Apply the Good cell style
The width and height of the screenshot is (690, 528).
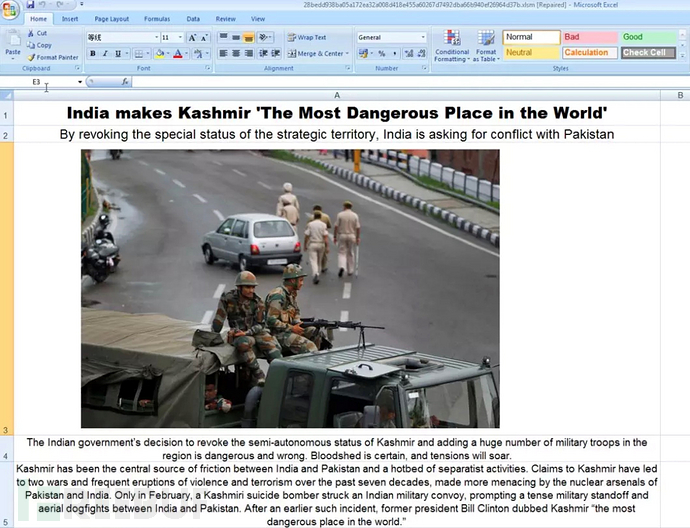pyautogui.click(x=649, y=37)
